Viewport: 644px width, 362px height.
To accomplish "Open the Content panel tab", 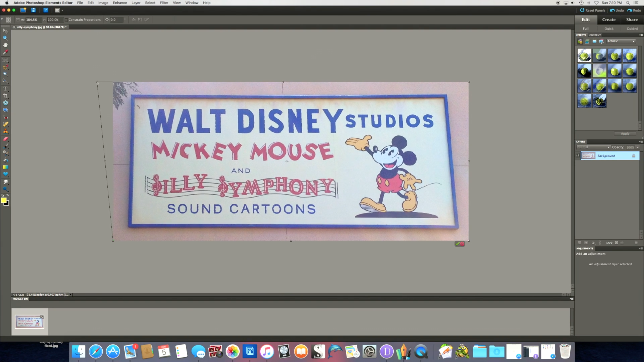I will (595, 35).
